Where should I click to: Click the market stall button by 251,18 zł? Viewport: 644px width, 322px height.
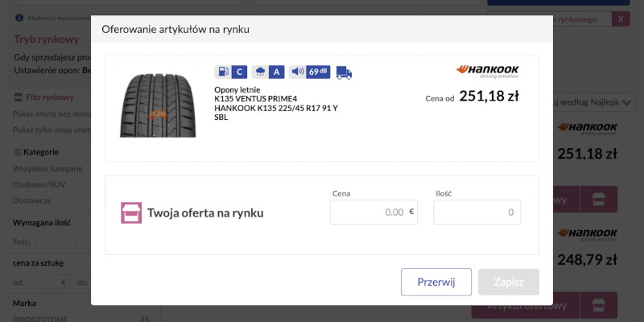tap(598, 199)
